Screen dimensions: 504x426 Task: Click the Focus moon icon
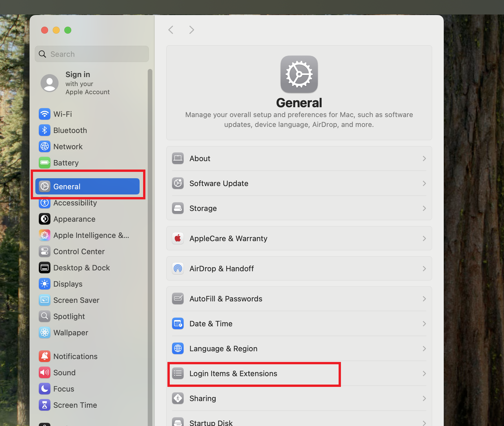coord(45,389)
